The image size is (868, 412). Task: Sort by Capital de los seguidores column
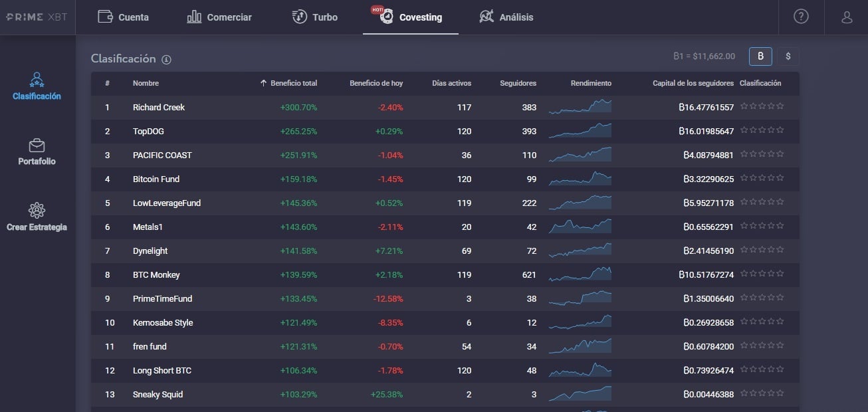[693, 83]
